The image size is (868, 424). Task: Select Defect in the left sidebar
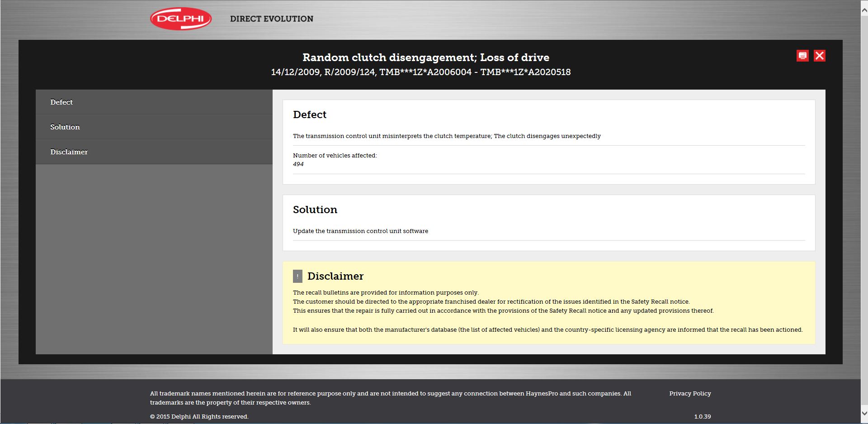[x=61, y=102]
